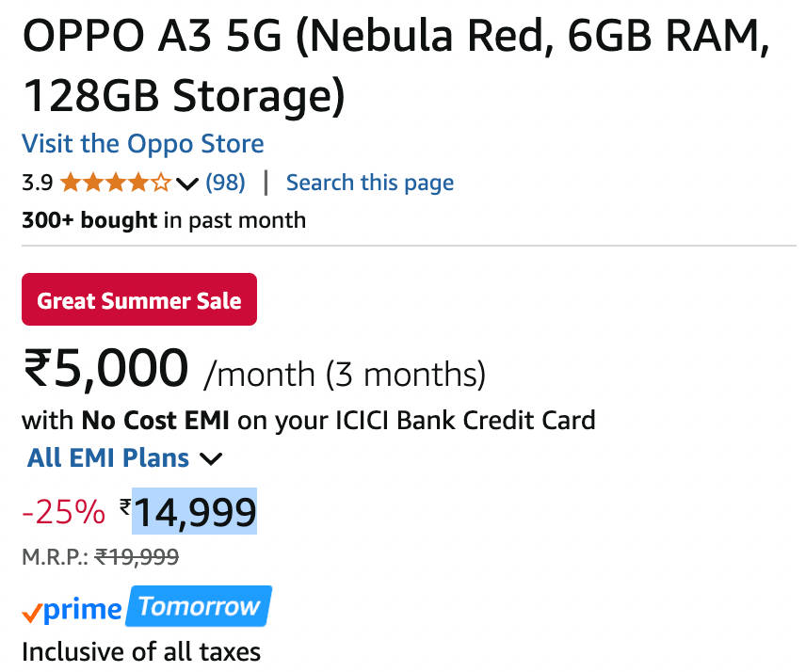The width and height of the screenshot is (806, 672).
Task: Click the No Cost EMI text
Action: (154, 419)
